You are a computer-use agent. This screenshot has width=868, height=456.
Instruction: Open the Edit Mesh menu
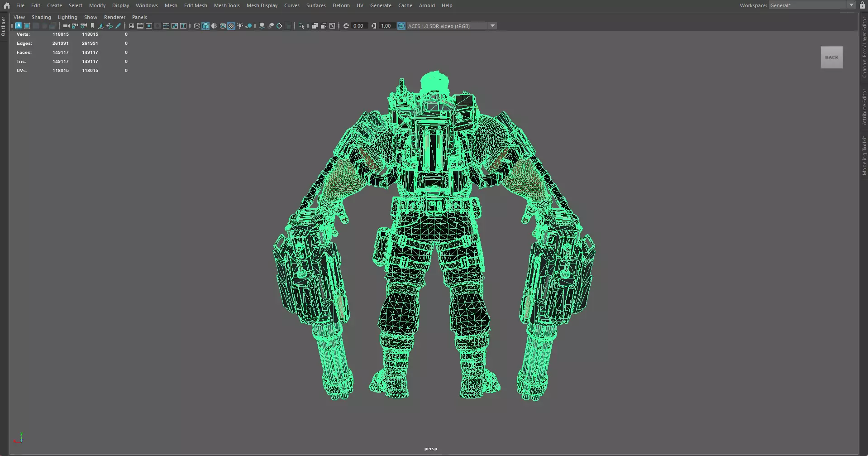(x=196, y=5)
